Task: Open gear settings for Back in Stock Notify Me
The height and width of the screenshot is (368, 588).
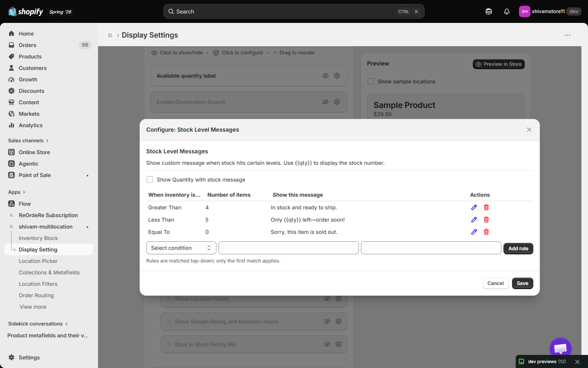Action: pos(339,344)
